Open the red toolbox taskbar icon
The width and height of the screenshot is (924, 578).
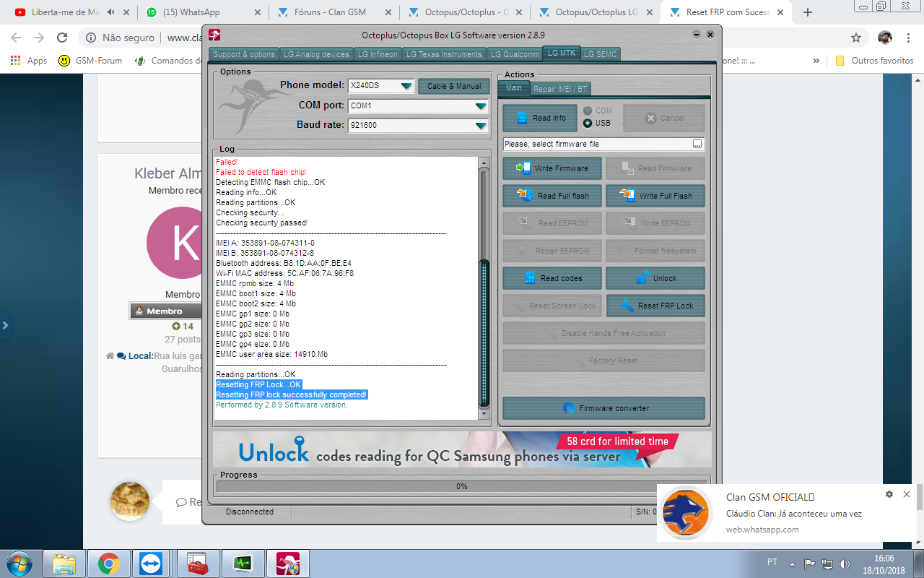[x=196, y=563]
